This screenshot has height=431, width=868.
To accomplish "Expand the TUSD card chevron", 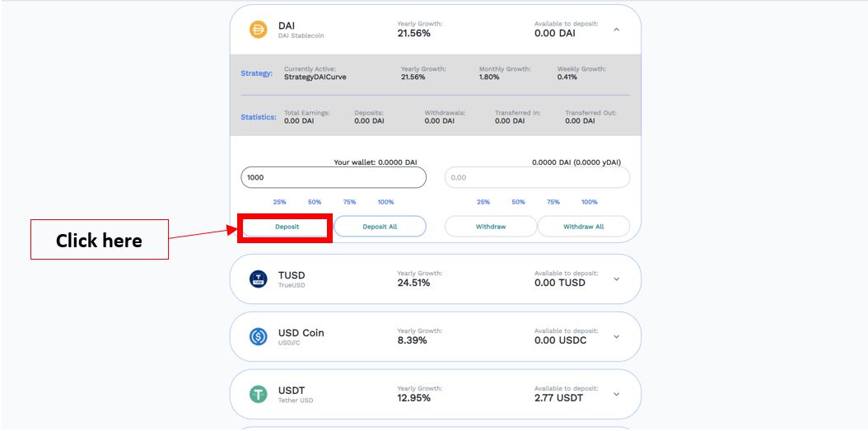I will [x=617, y=279].
